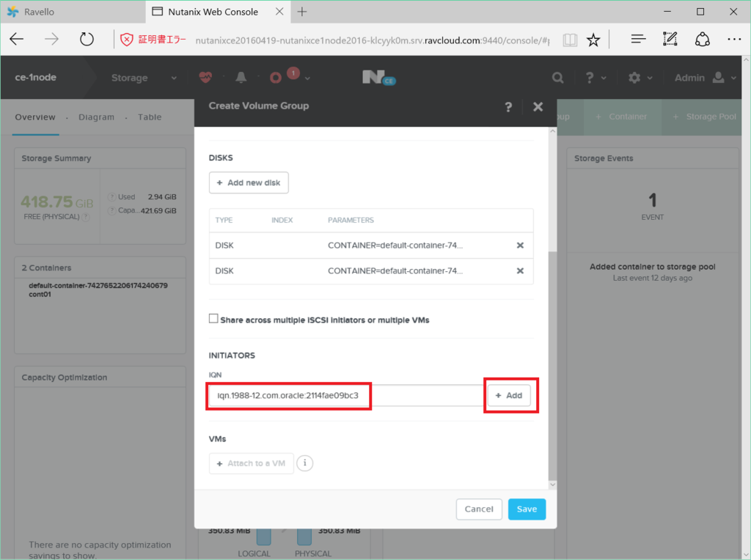Viewport: 751px width, 560px height.
Task: Switch to the Diagram tab
Action: click(96, 117)
